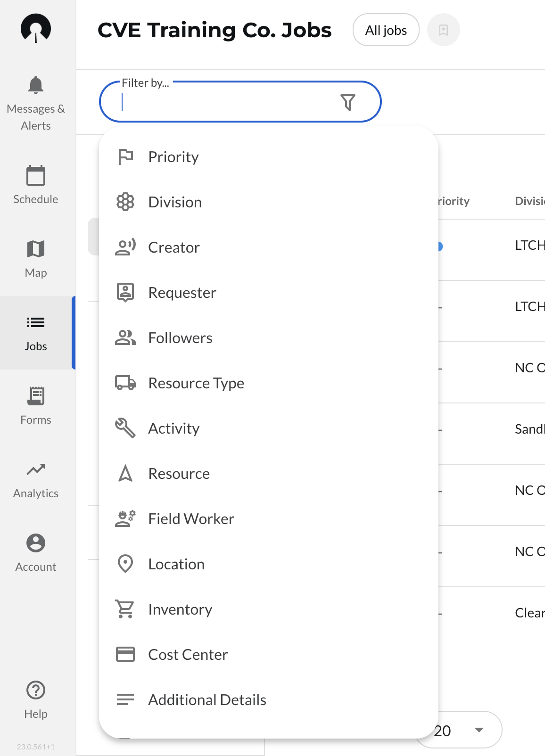Image resolution: width=545 pixels, height=756 pixels.
Task: Open the Account profile icon
Action: click(x=36, y=543)
